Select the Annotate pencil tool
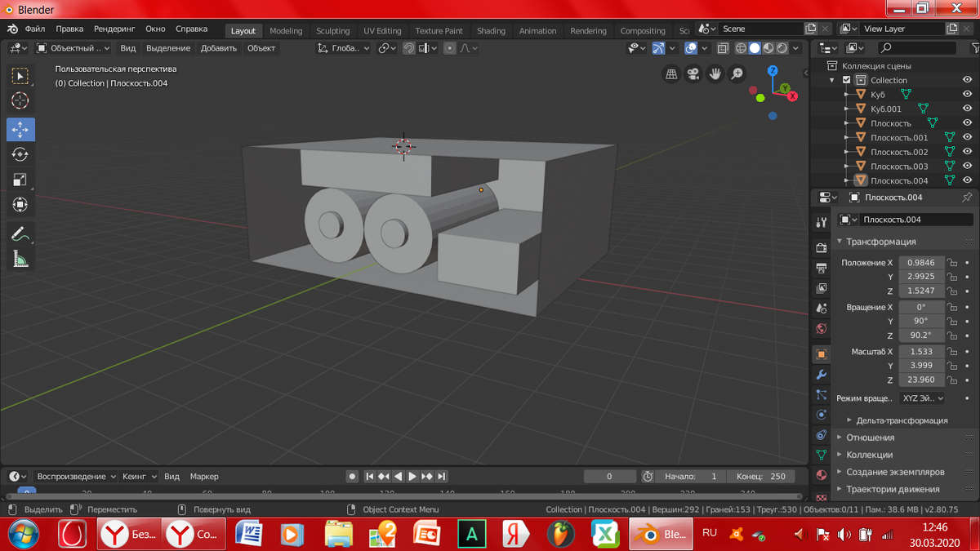Image resolution: width=980 pixels, height=551 pixels. [x=20, y=234]
